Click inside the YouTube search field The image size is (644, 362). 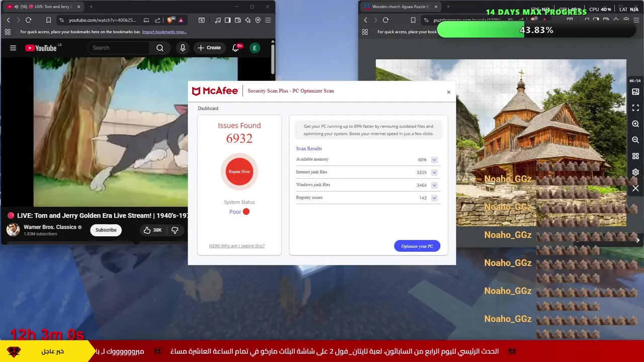click(x=119, y=48)
